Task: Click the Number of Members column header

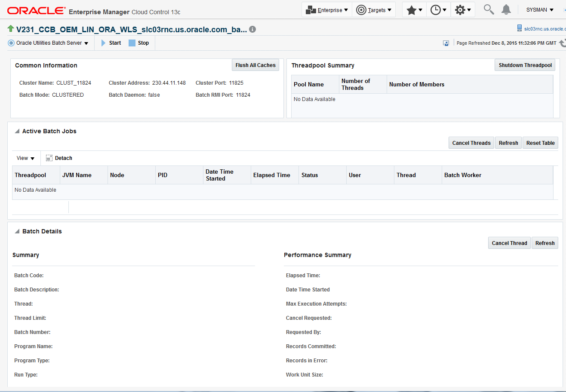Action: click(470, 84)
